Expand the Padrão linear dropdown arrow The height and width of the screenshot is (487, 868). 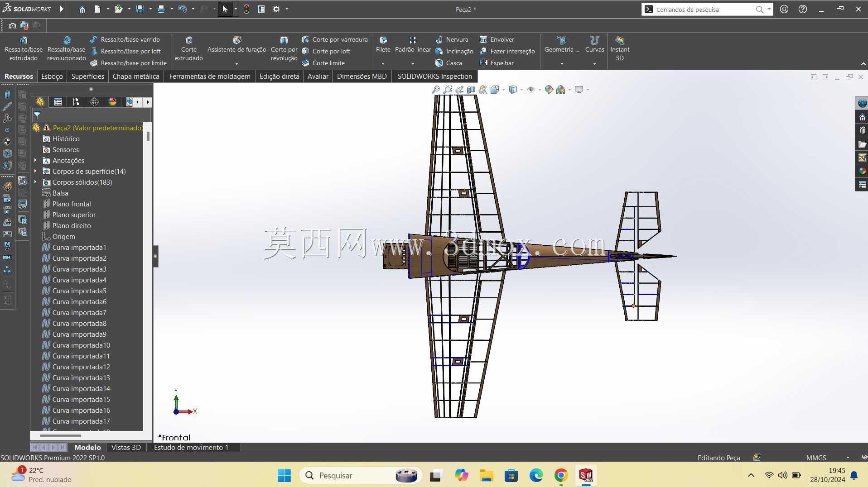(413, 64)
